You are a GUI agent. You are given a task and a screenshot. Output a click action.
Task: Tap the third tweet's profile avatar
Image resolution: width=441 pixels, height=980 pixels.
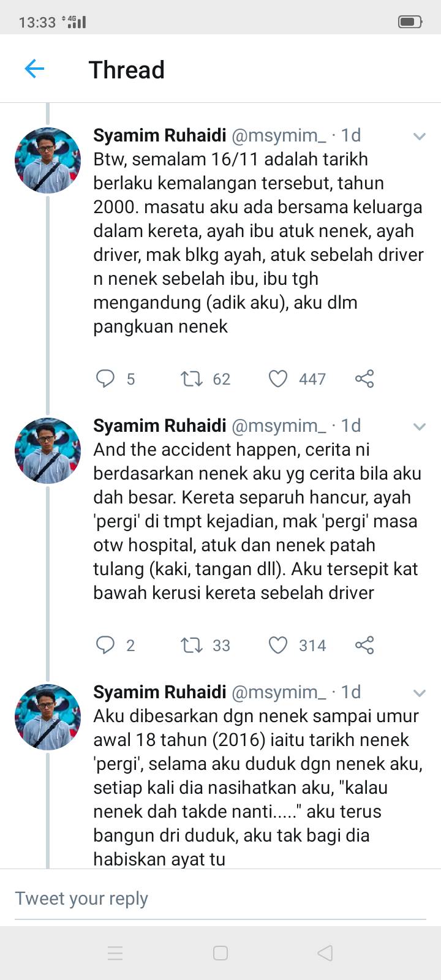(x=48, y=717)
